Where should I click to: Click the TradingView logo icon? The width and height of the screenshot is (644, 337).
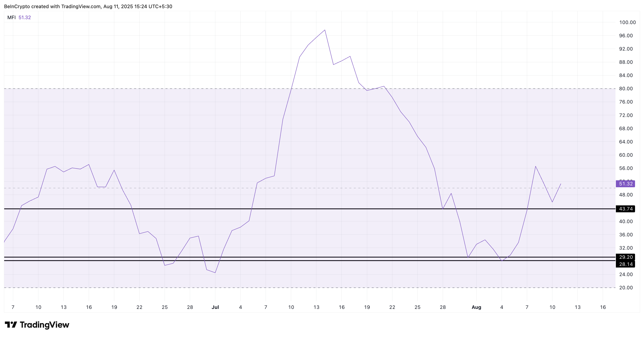[x=11, y=325]
